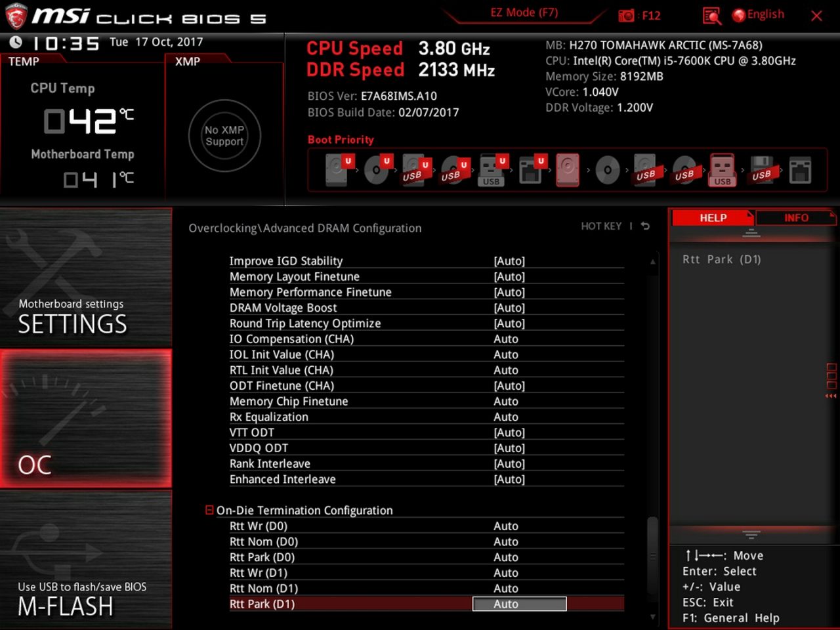This screenshot has height=630, width=840.
Task: Open the DRAM Voltage Boost dropdown
Action: (x=509, y=308)
